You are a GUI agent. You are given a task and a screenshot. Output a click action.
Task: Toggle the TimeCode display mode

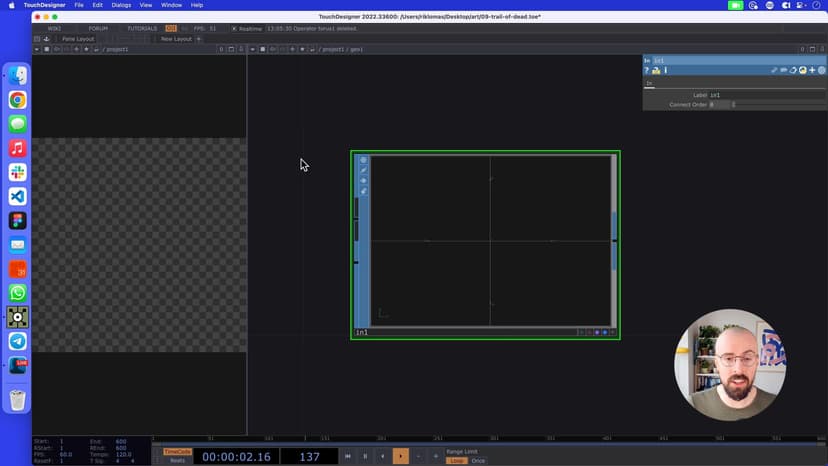pyautogui.click(x=177, y=451)
